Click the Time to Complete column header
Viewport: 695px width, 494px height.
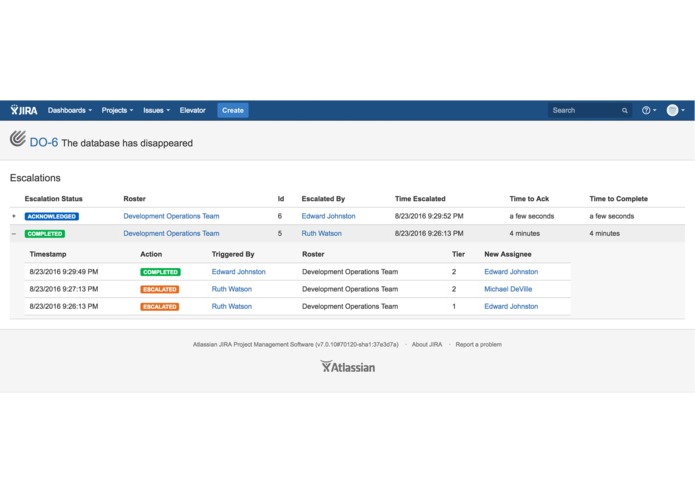618,199
